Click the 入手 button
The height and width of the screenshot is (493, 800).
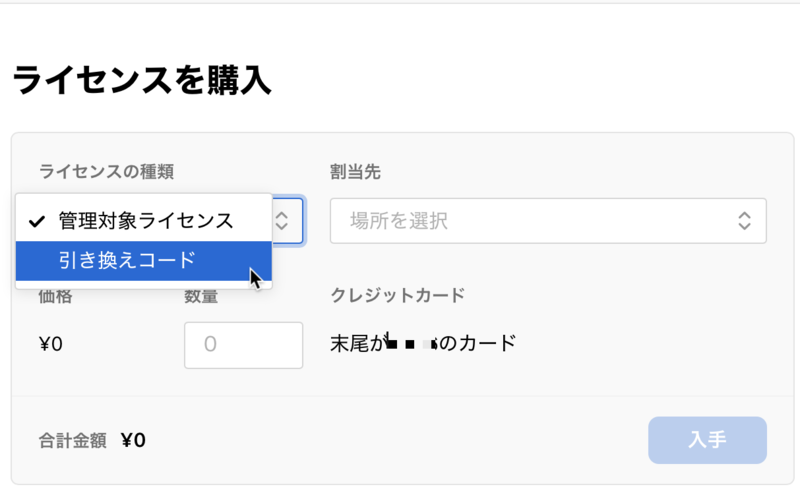click(x=707, y=440)
